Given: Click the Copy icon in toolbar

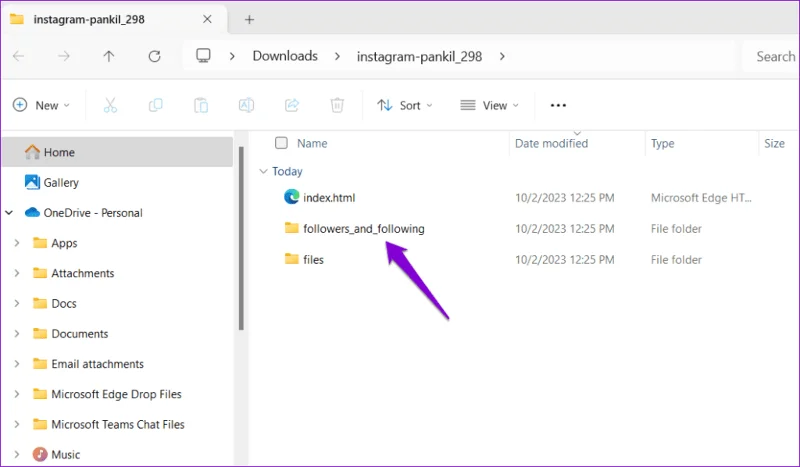Looking at the screenshot, I should pos(156,105).
